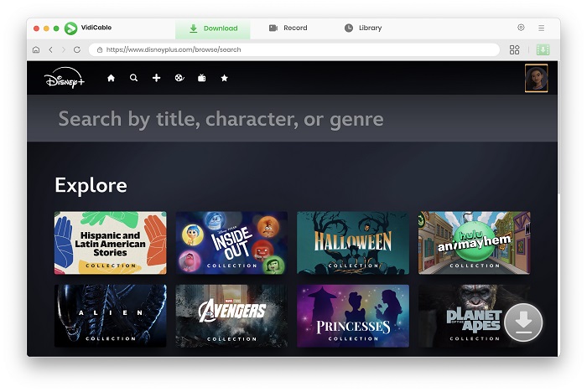
Task: Open the hamburger menu in title bar
Action: point(542,28)
